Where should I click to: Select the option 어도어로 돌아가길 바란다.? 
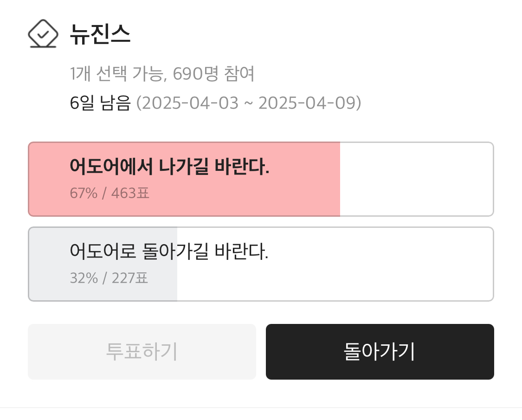(169, 252)
